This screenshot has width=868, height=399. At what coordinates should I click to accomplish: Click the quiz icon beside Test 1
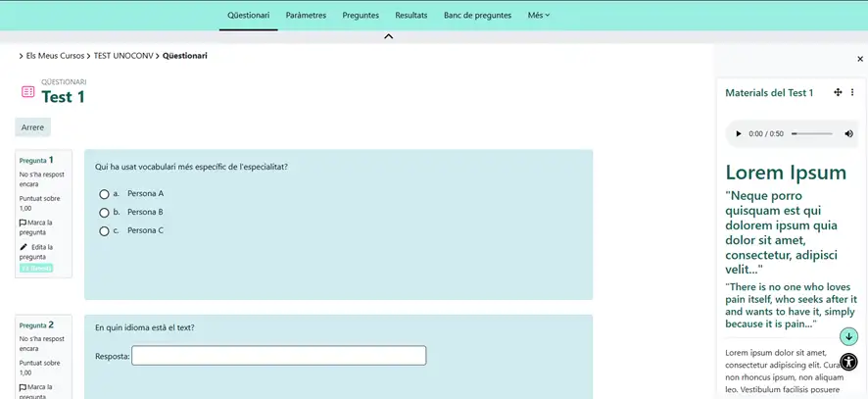tap(27, 91)
